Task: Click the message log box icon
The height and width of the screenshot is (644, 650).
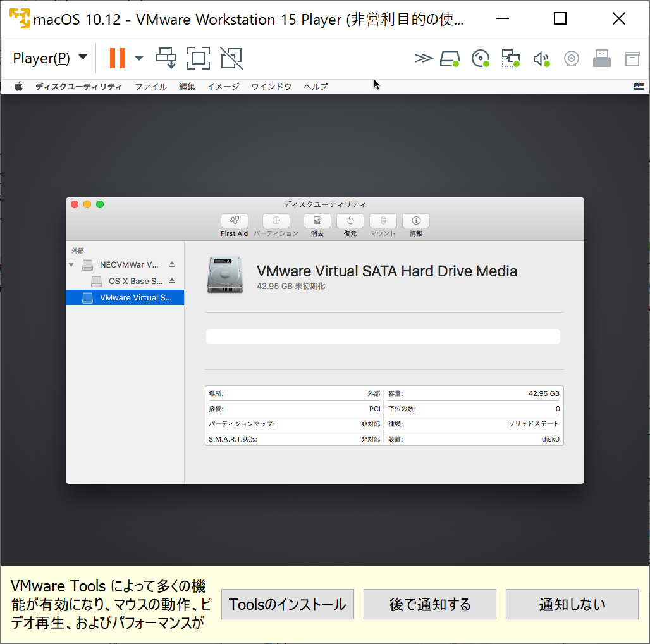Action: click(632, 58)
